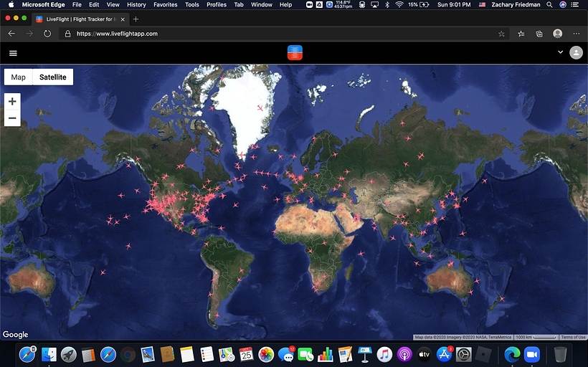This screenshot has width=588, height=367.
Task: Open the History menu
Action: tap(136, 4)
